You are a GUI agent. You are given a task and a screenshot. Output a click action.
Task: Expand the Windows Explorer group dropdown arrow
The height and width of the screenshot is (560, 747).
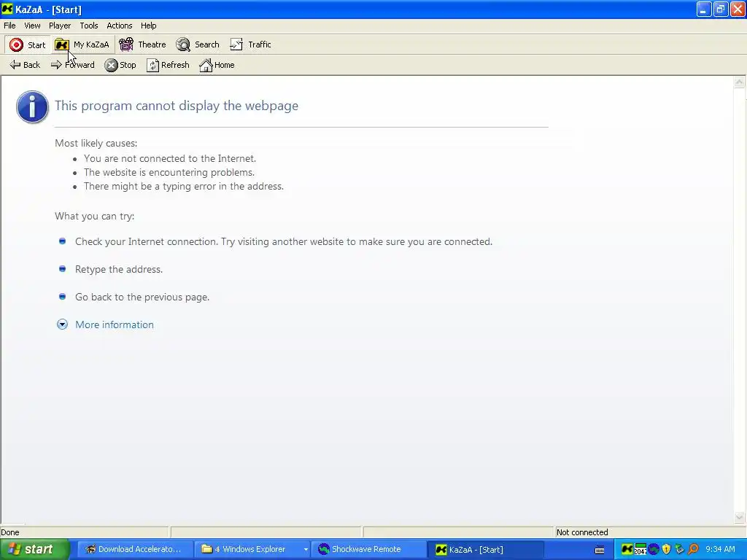tap(306, 550)
